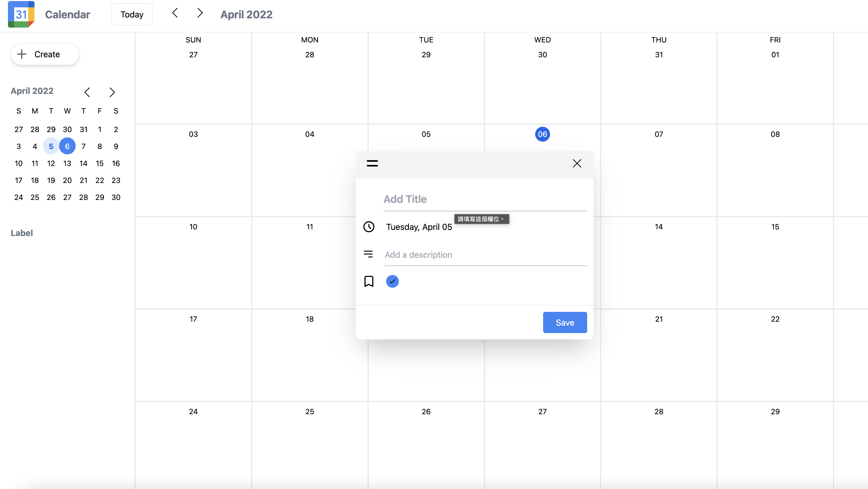The height and width of the screenshot is (489, 868).
Task: Pick 1 in the mini calendar
Action: pyautogui.click(x=99, y=129)
